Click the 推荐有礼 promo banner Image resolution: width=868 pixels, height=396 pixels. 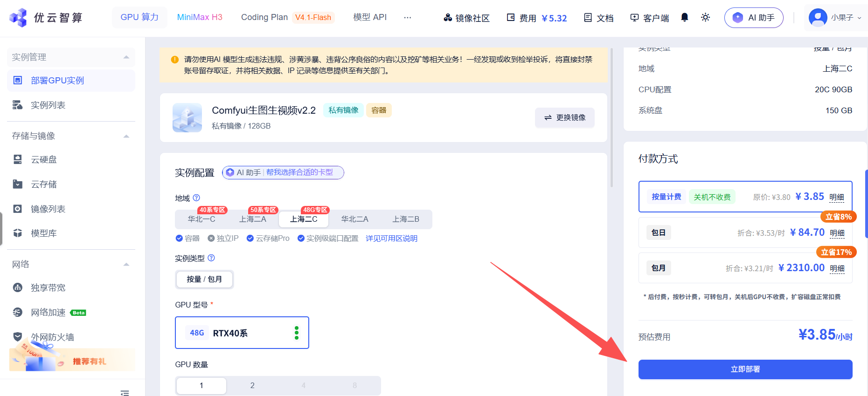72,359
